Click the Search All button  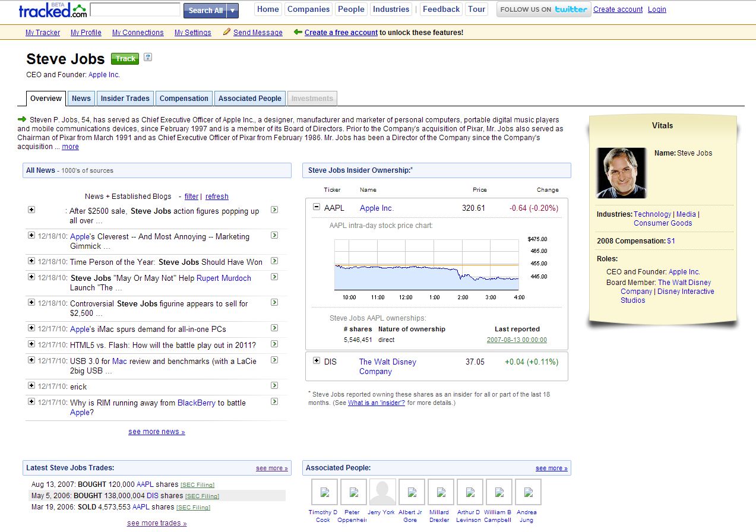click(x=205, y=10)
